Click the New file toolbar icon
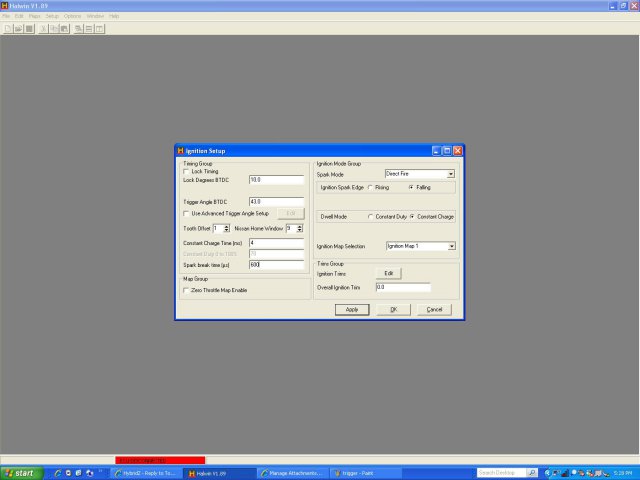The image size is (640, 480). click(9, 29)
